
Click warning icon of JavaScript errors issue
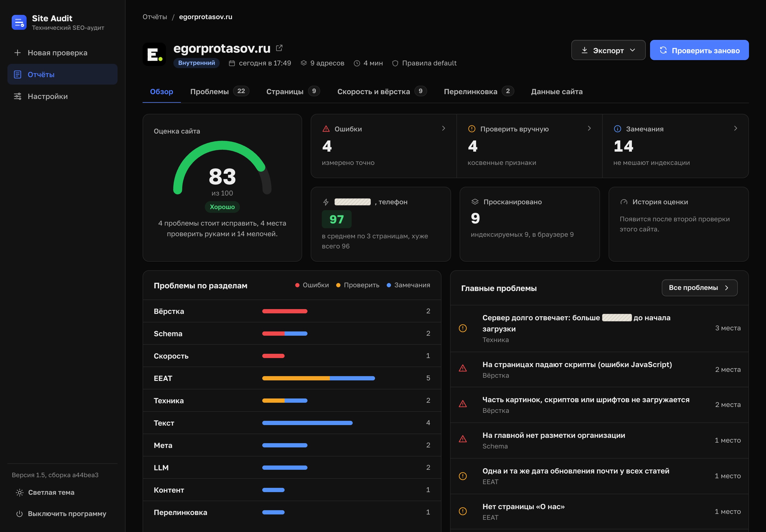(x=463, y=368)
